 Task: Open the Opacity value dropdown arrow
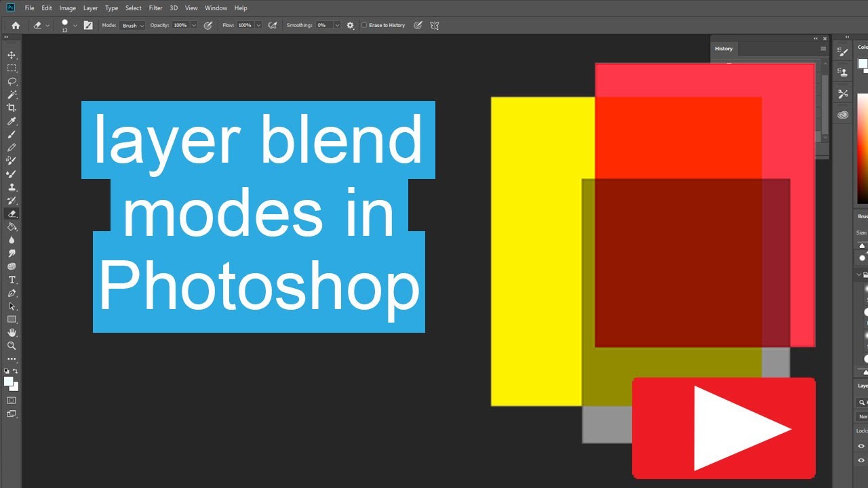click(194, 25)
